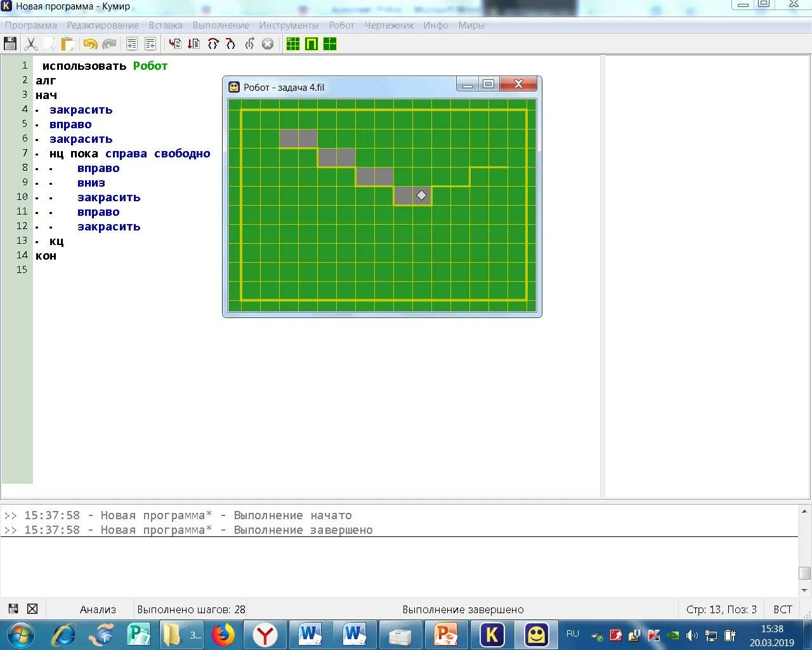
Task: Undo the last edit with yellow arrow
Action: (90, 44)
